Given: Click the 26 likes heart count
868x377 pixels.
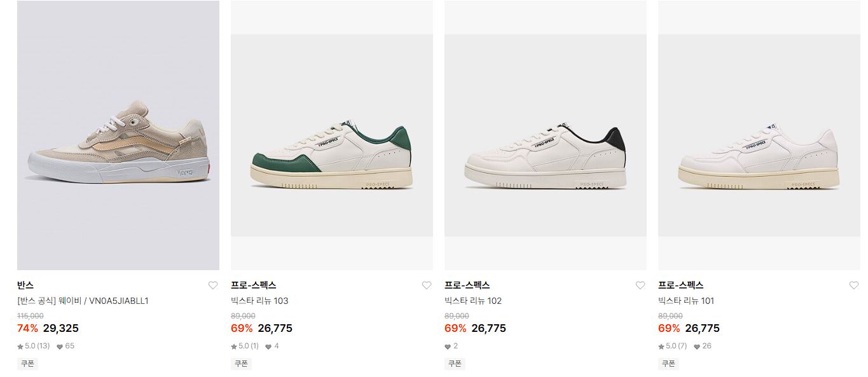Looking at the screenshot, I should click(703, 346).
